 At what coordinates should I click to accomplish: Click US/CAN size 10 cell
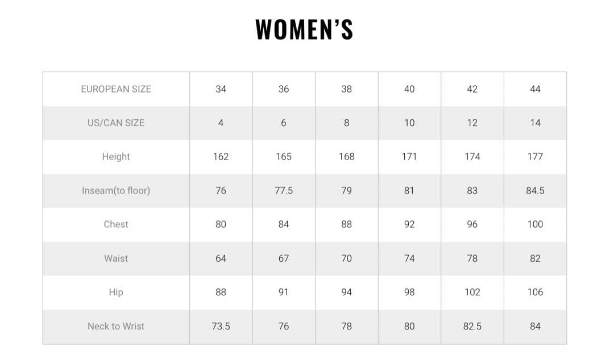(x=409, y=123)
